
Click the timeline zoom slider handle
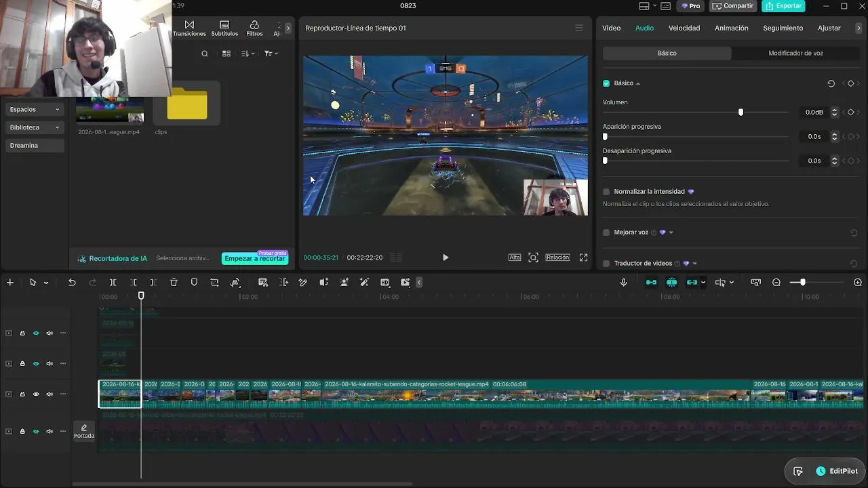(802, 283)
